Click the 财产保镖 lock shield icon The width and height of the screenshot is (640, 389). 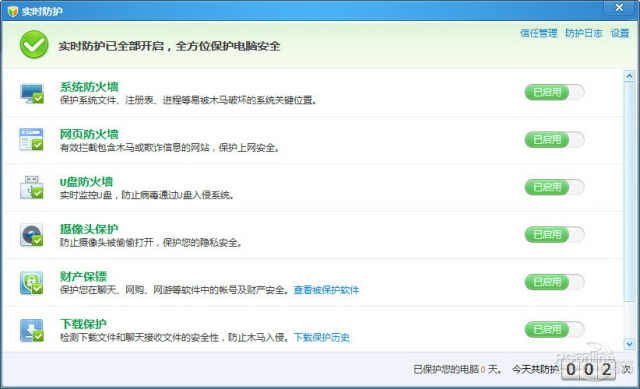[x=31, y=282]
